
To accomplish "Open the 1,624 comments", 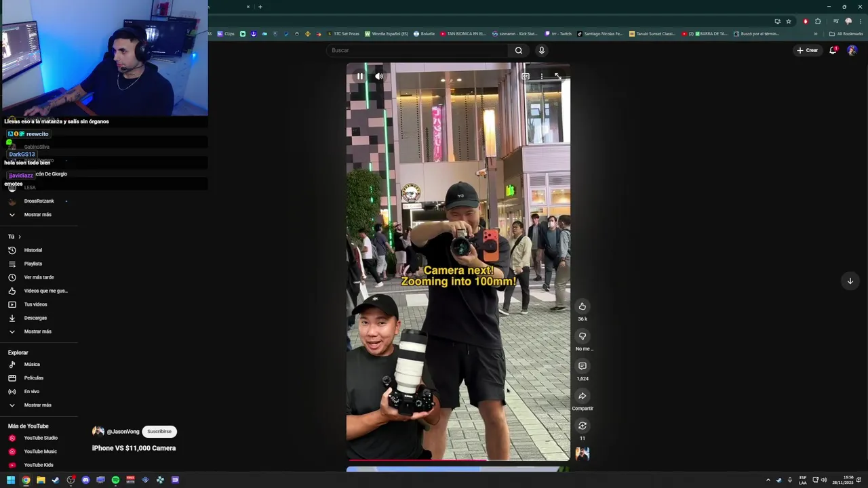I will click(582, 366).
